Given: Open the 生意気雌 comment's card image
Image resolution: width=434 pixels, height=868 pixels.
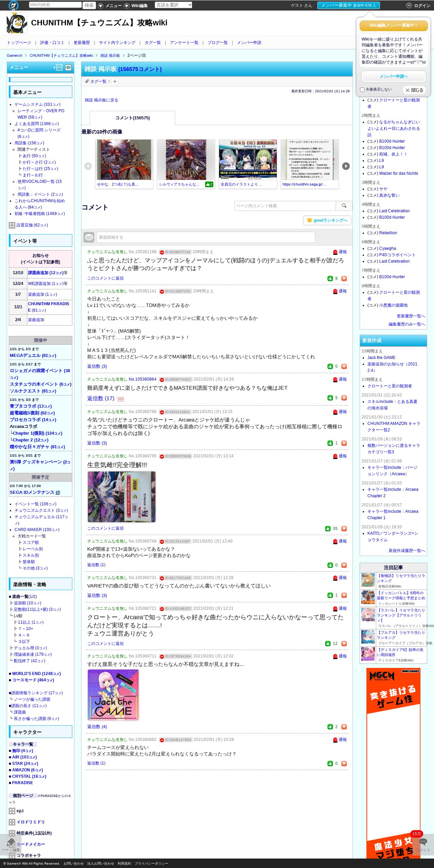Looking at the screenshot, I should point(122,497).
